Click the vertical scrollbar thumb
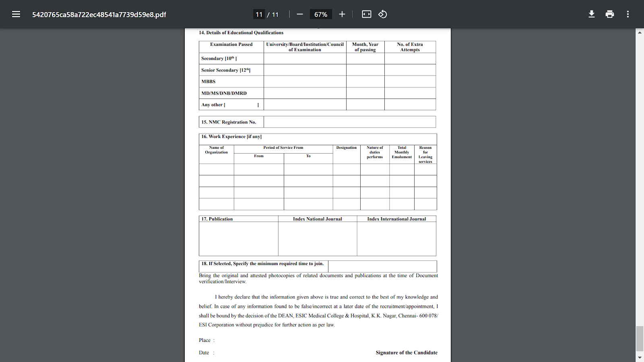The height and width of the screenshot is (362, 644). 640,339
